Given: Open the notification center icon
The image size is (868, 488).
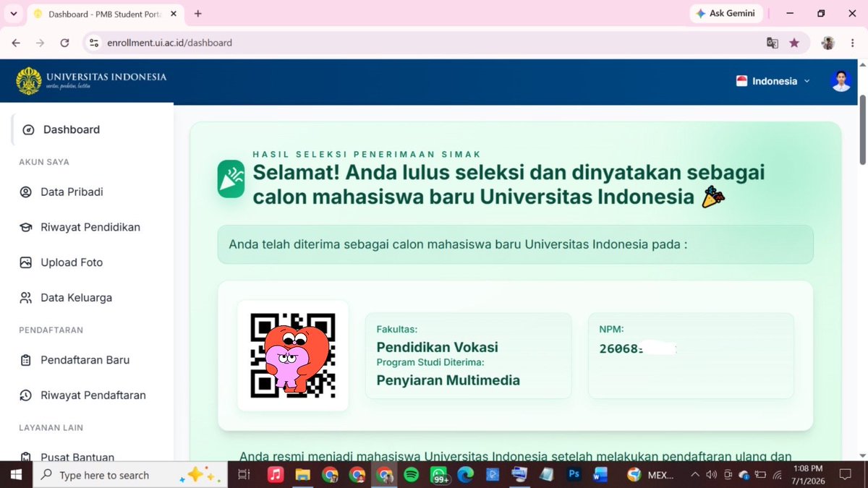Looking at the screenshot, I should point(846,475).
